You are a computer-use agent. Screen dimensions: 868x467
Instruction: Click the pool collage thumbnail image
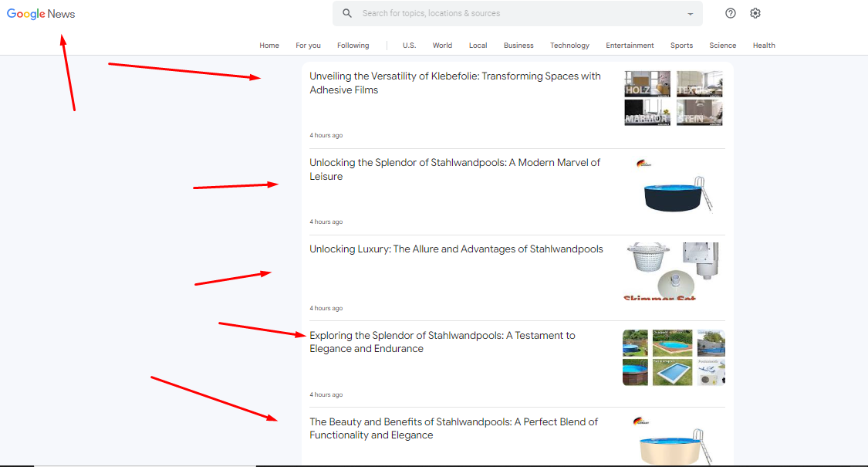pyautogui.click(x=674, y=357)
